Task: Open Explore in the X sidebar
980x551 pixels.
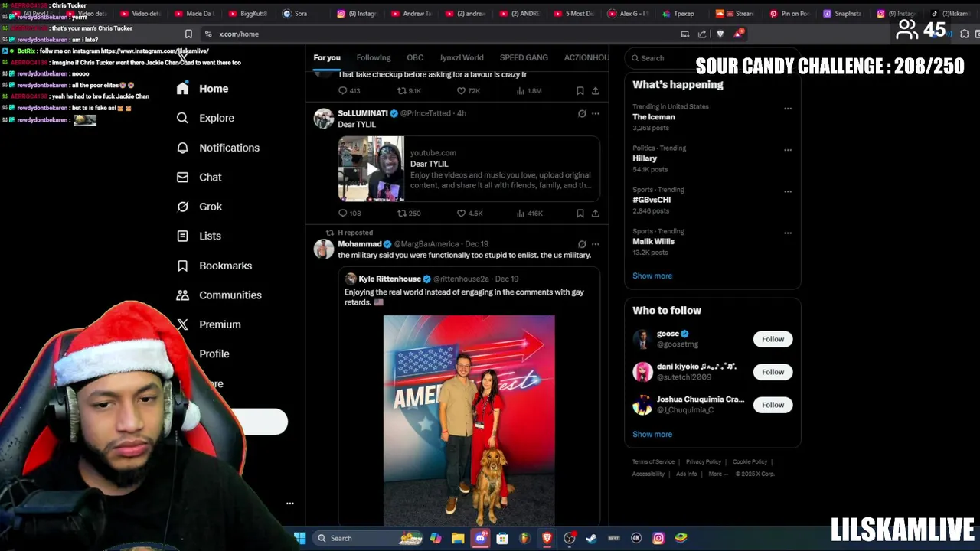Action: tap(204, 118)
